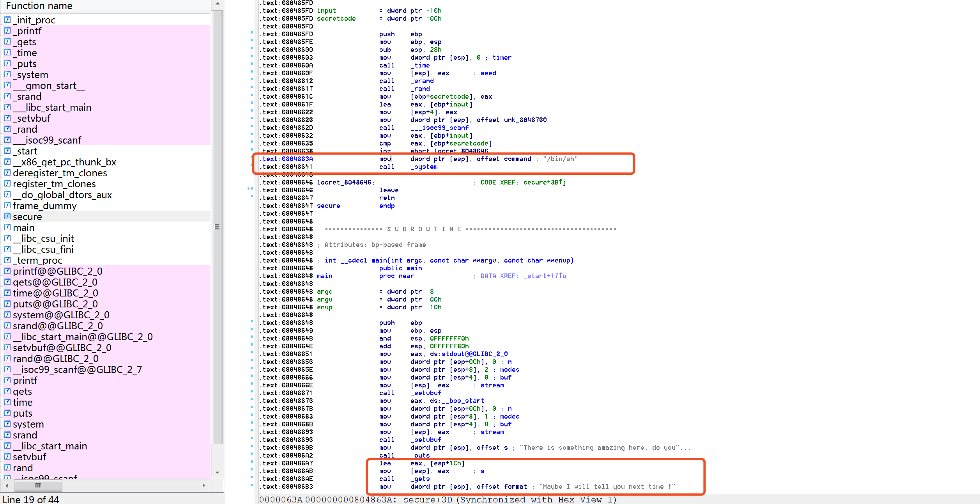This screenshot has height=504, width=980.
Task: Click the function icon beside setvbuf
Action: click(7, 456)
